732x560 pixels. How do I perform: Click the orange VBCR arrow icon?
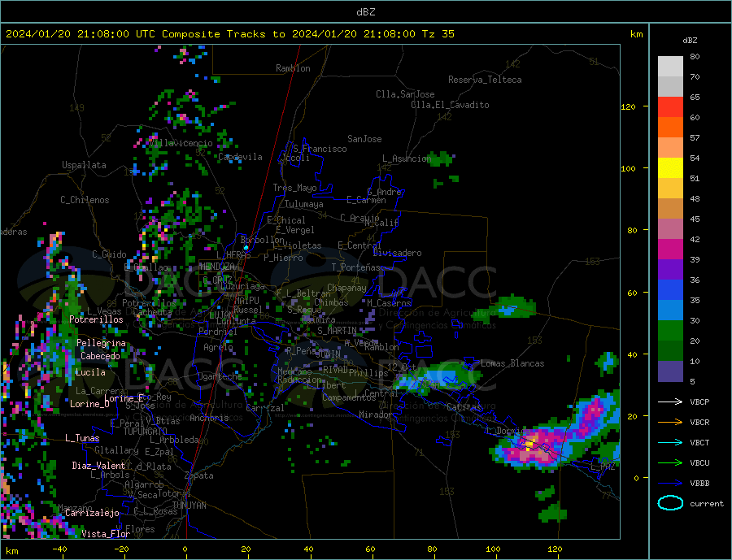(670, 422)
